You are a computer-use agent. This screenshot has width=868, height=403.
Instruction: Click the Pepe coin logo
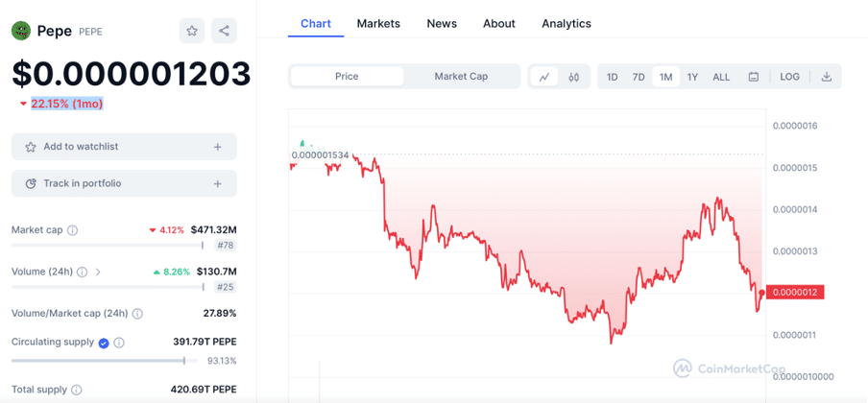coord(21,31)
